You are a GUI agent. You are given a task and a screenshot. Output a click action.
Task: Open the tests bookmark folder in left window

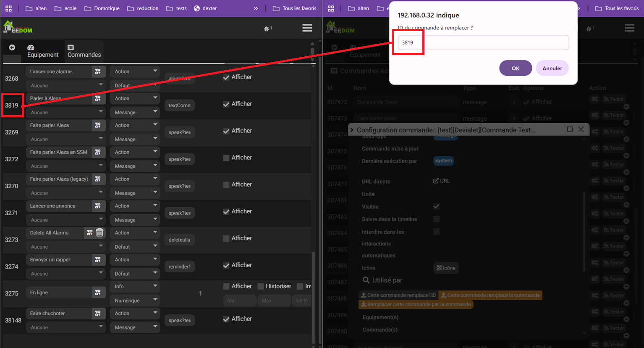pyautogui.click(x=176, y=8)
